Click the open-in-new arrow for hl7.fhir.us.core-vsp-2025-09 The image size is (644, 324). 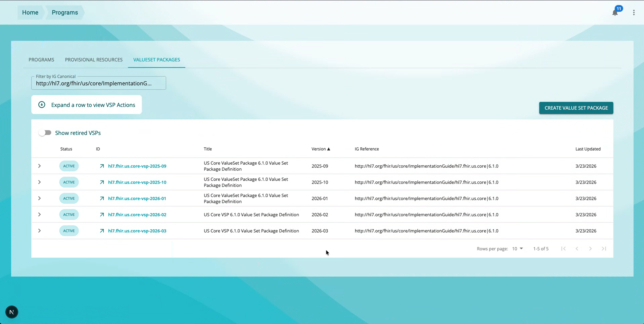(102, 166)
